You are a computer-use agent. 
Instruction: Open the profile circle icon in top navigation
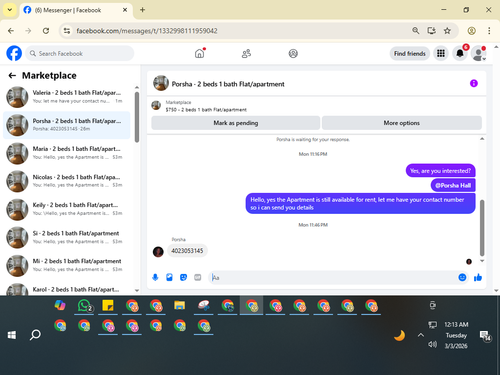pos(293,53)
